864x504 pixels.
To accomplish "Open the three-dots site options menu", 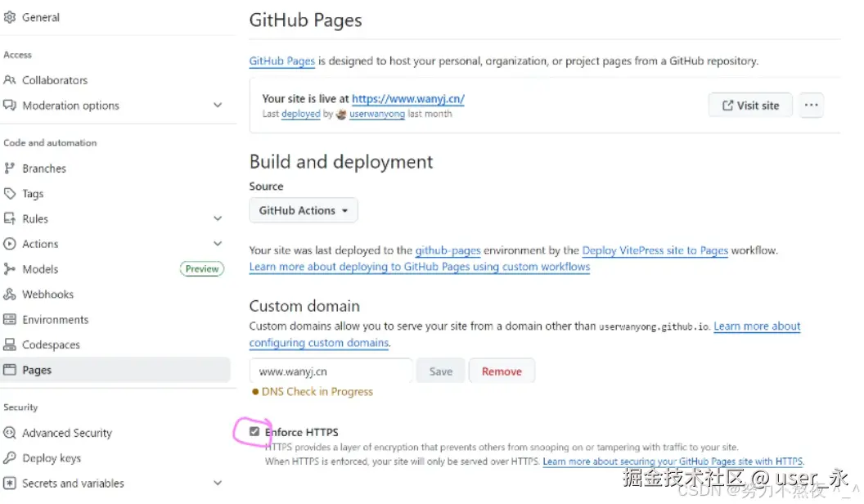I will [811, 106].
